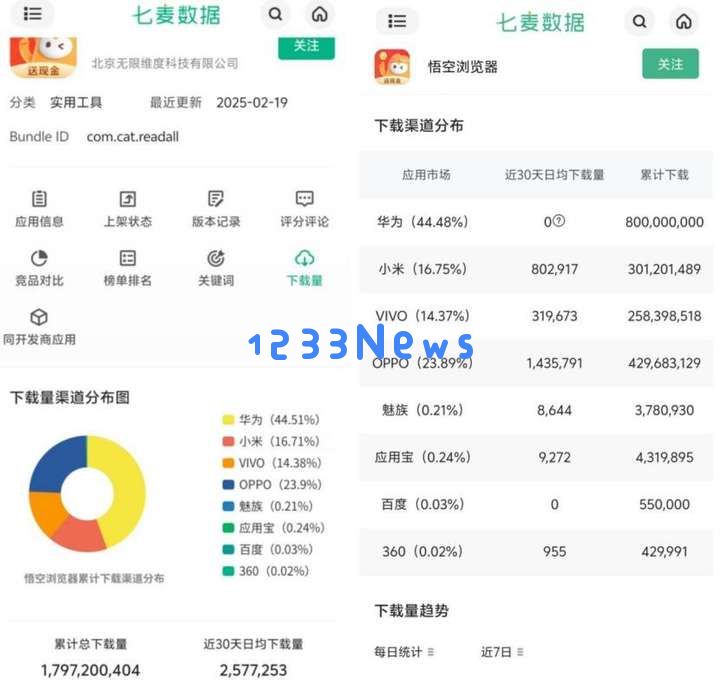Select the 应用宝 (0.24%) table row label
The image size is (720, 685).
point(422,457)
